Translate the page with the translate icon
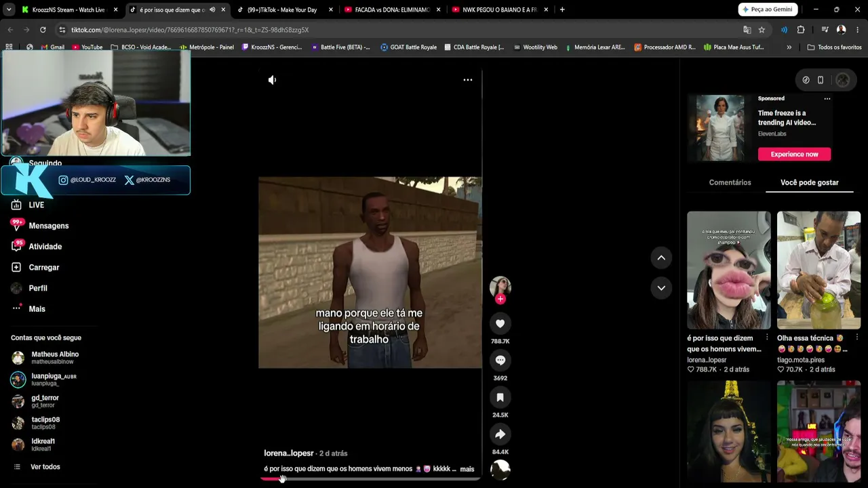Viewport: 868px width, 488px height. (x=747, y=30)
